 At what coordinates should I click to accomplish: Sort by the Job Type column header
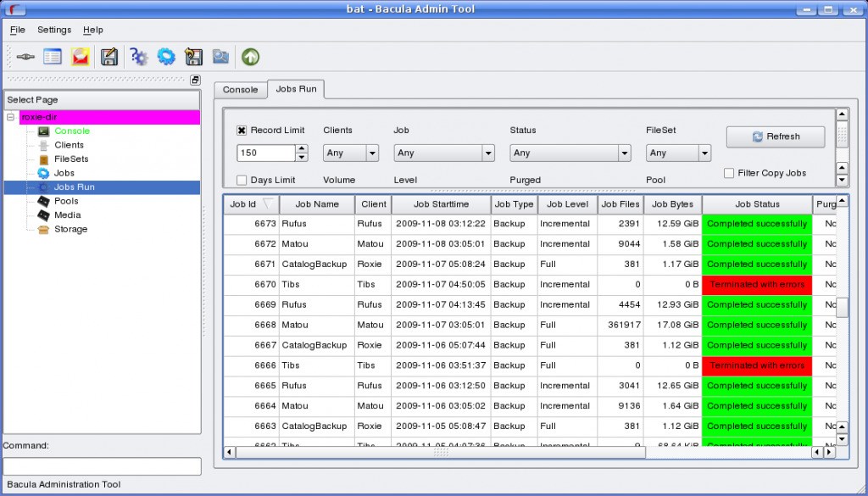point(515,204)
